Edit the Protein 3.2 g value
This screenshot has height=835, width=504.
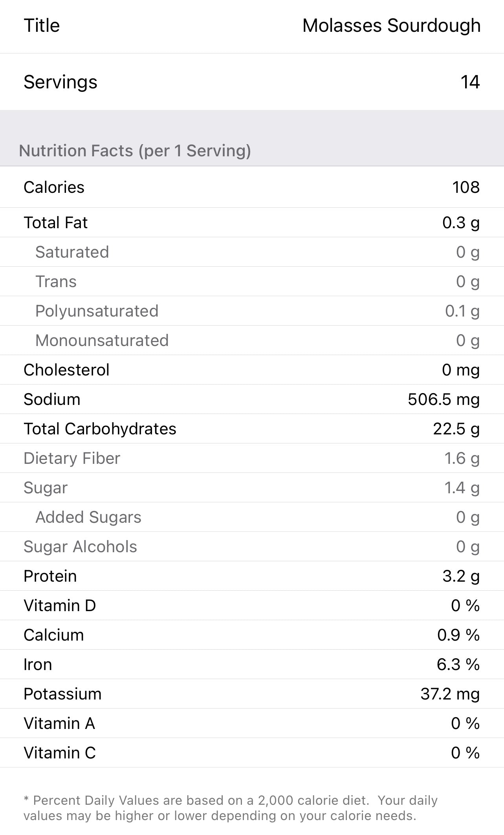[461, 576]
